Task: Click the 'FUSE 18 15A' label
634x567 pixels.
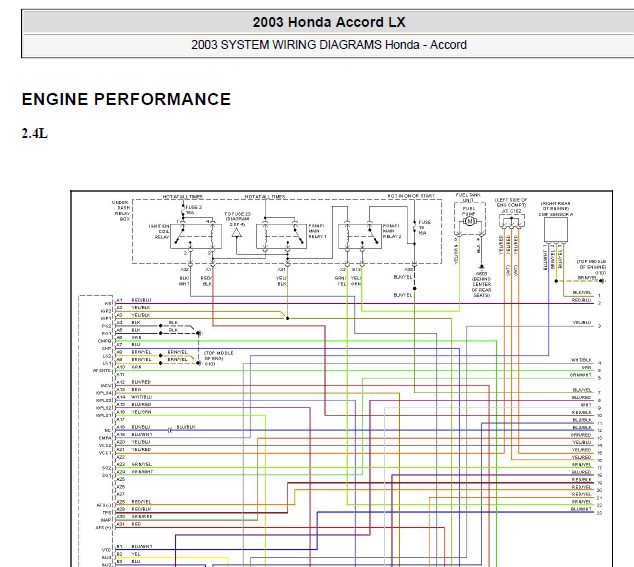Action: pyautogui.click(x=424, y=227)
